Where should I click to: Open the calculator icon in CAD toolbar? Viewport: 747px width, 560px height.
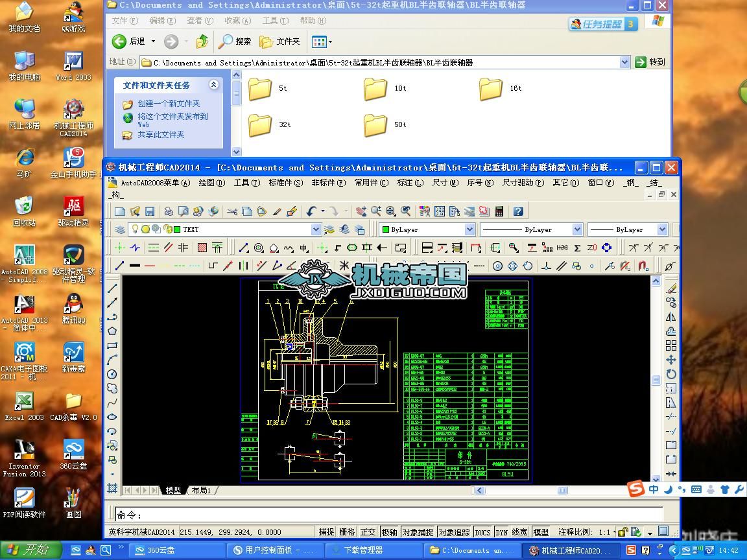coord(499,211)
